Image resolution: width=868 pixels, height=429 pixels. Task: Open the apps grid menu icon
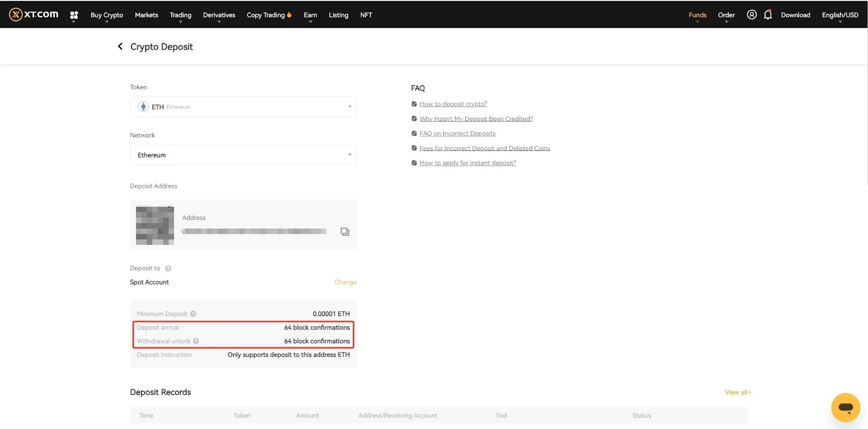74,15
